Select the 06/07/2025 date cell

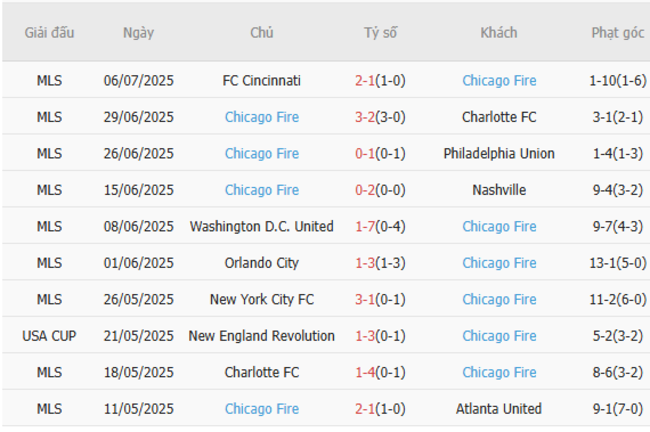point(138,81)
